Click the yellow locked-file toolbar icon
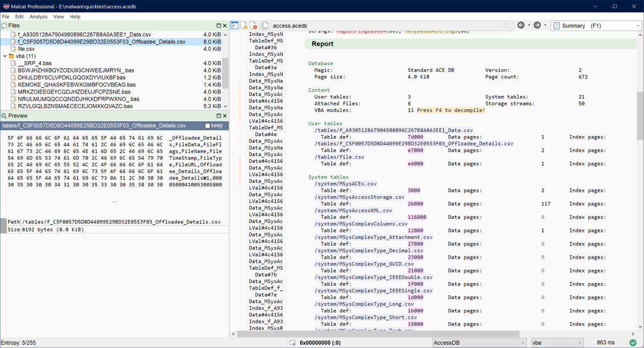This screenshot has width=644, height=348. point(244,25)
